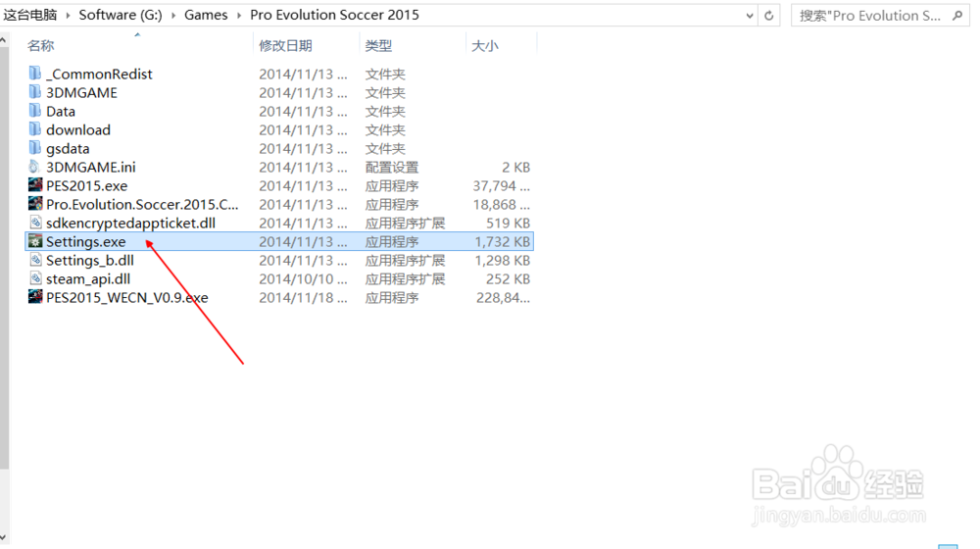
Task: Click the scroll down arrow of left pane
Action: pyautogui.click(x=4, y=538)
